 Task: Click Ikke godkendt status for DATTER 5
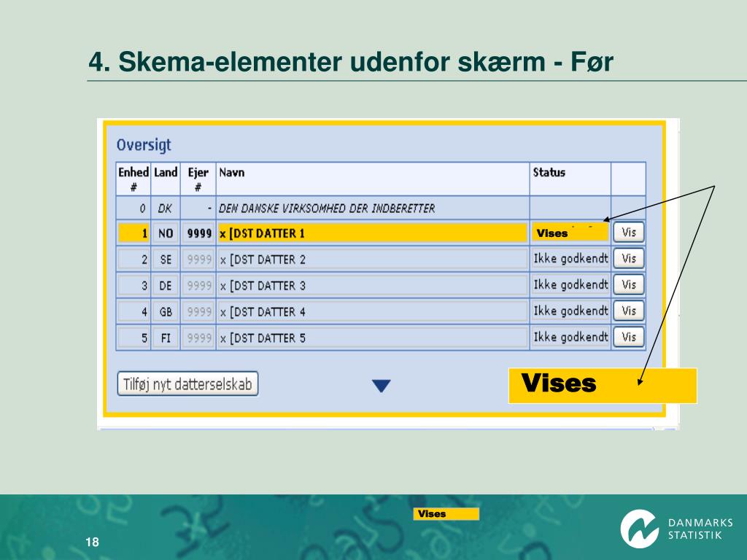(570, 337)
